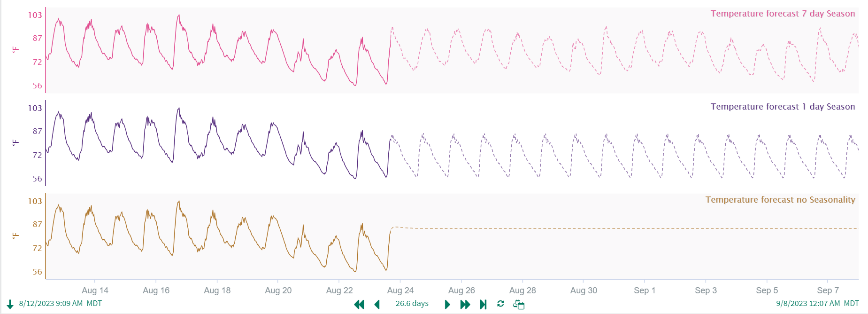The image size is (868, 314).
Task: Select the Temperature forecast no Seasonality label
Action: click(x=780, y=200)
